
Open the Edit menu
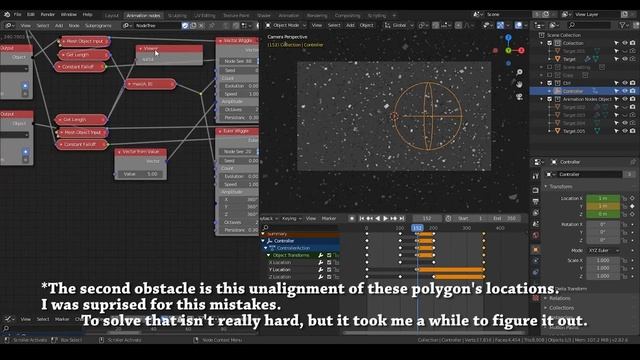tap(31, 15)
